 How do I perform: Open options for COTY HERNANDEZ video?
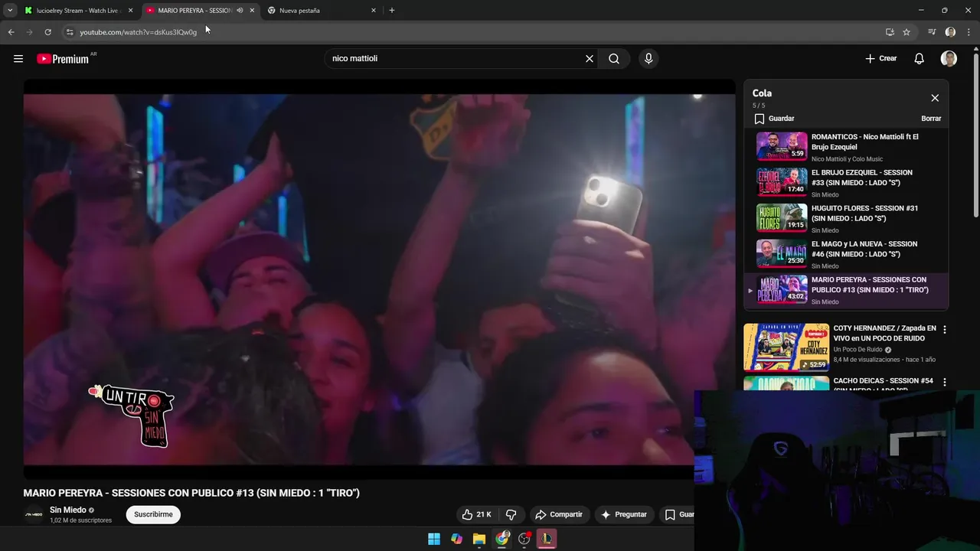(x=944, y=329)
